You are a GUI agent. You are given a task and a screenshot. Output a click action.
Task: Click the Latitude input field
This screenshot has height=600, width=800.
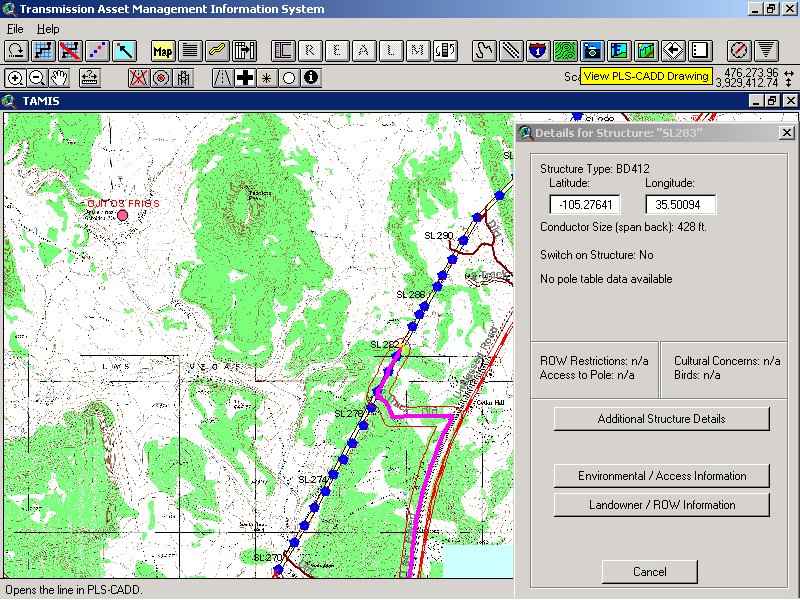(585, 205)
